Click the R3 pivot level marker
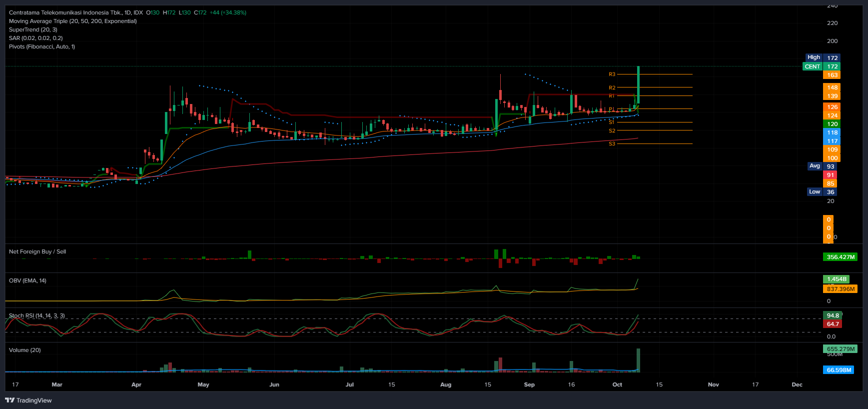The width and height of the screenshot is (868, 409). pyautogui.click(x=612, y=74)
